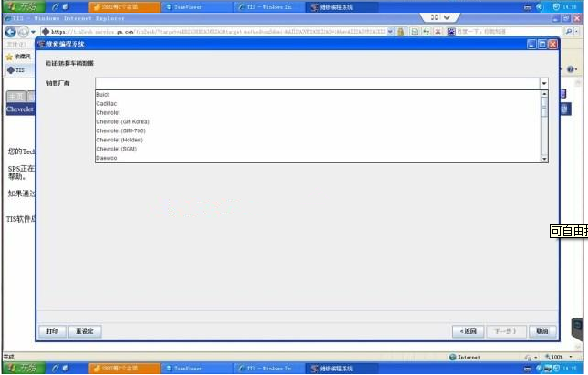Click the security lock icon in address bar
Viewport: 588px width, 375px height.
tap(400, 32)
